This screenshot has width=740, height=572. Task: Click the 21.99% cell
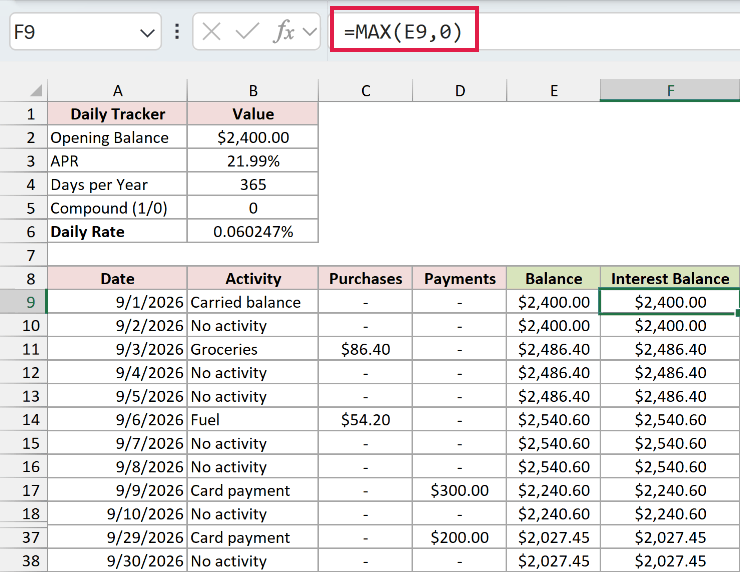tap(253, 161)
